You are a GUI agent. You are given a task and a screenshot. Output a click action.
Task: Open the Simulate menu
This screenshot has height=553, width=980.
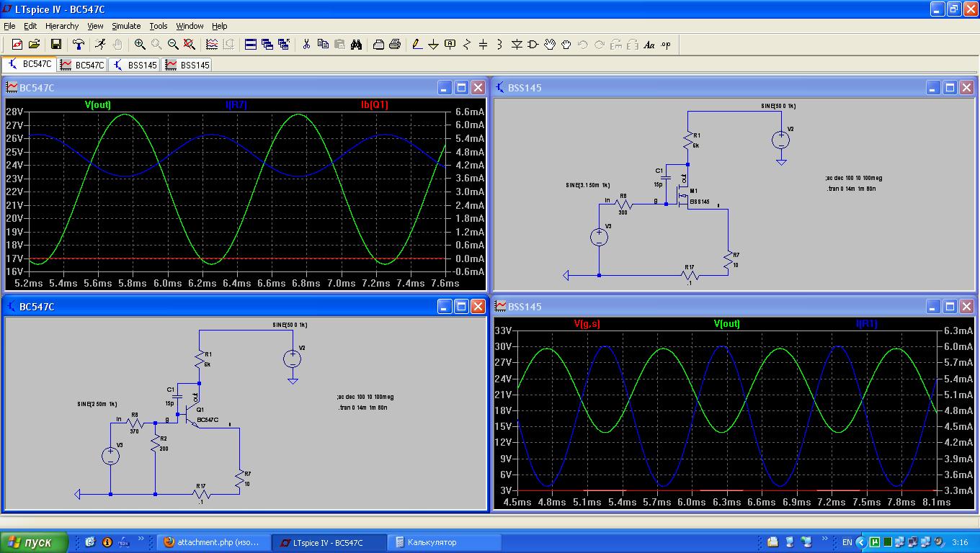(x=126, y=26)
